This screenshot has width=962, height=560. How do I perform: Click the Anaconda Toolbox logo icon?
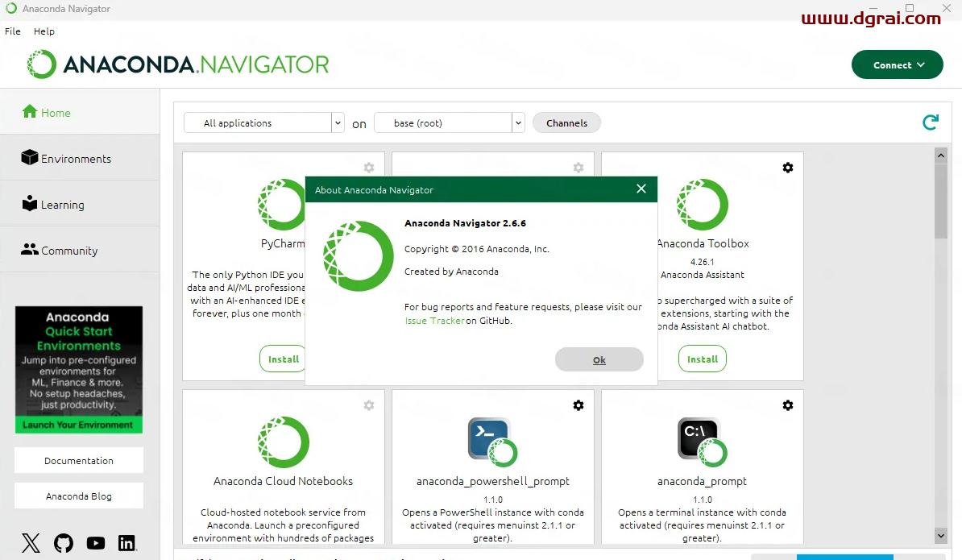tap(703, 204)
